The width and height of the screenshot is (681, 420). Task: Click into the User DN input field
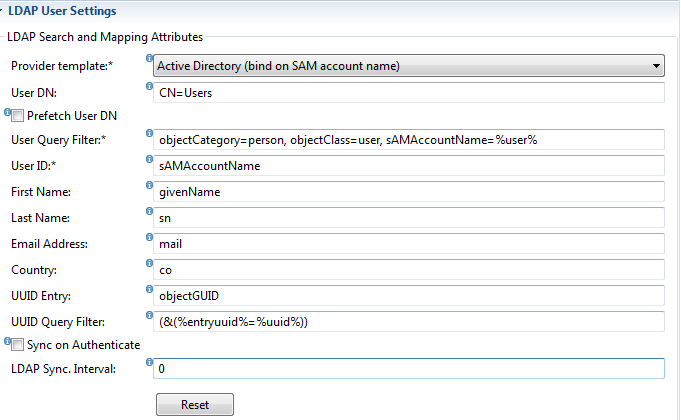pos(409,93)
